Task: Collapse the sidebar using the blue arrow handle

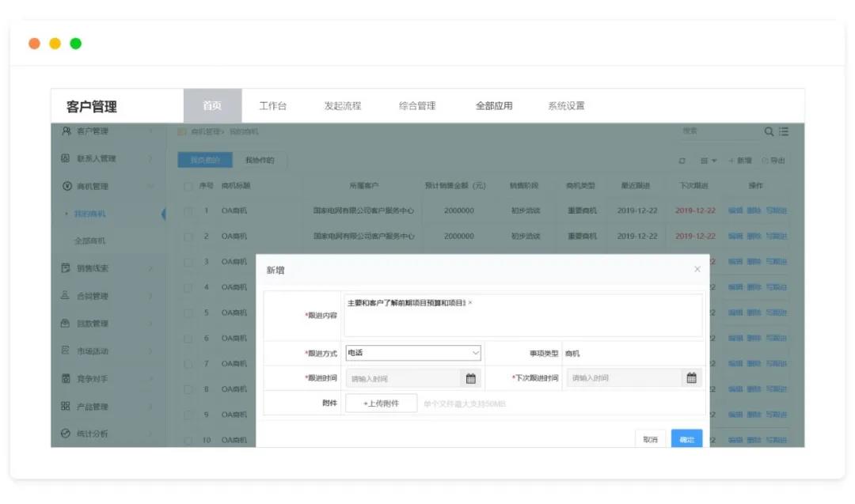Action: coord(164,214)
